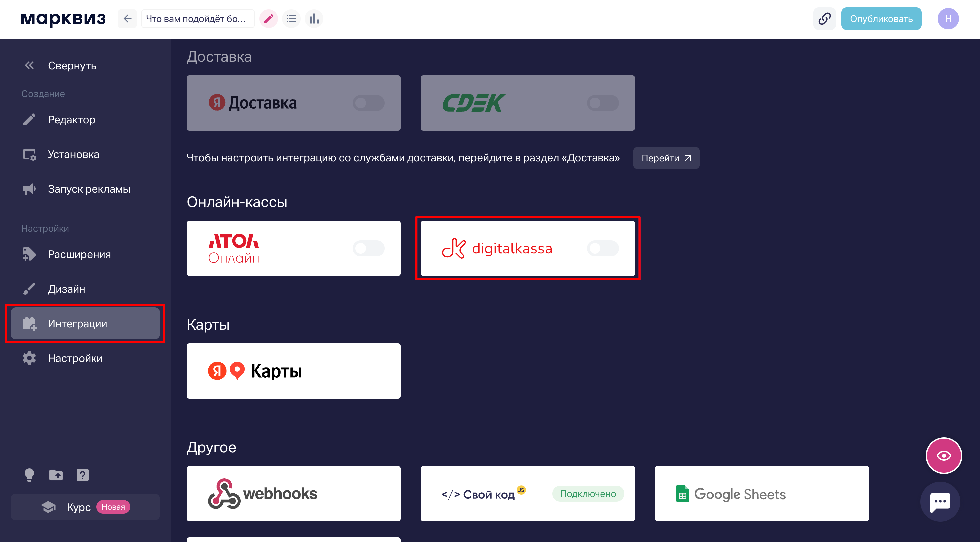Click the question mark help icon
The width and height of the screenshot is (980, 542).
pos(83,475)
